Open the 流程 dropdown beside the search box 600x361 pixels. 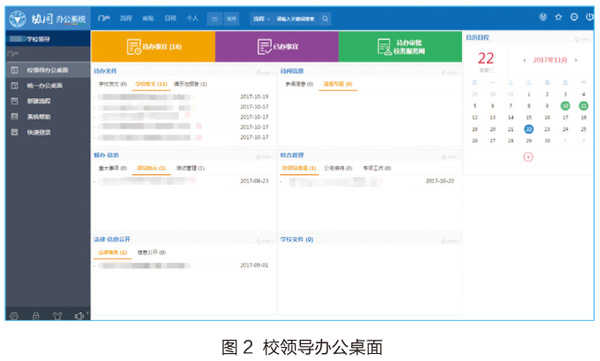(261, 19)
